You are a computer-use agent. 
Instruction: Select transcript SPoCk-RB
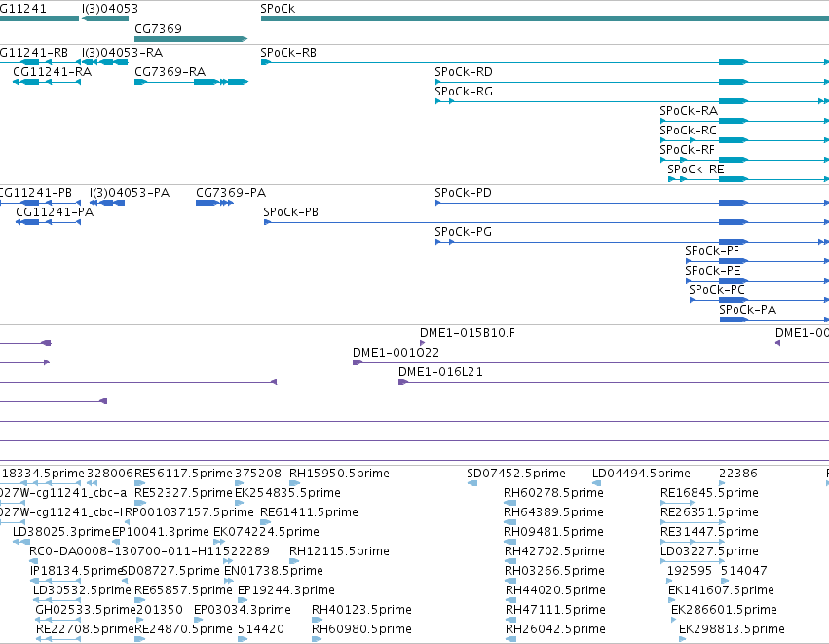[x=545, y=63]
